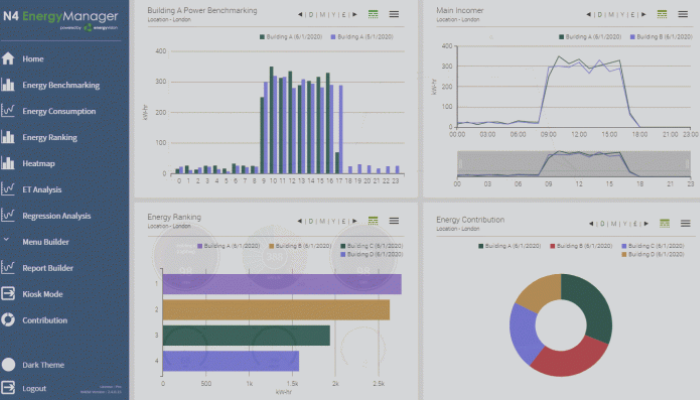Open the Contribution donut icon
The height and width of the screenshot is (400, 700).
(8, 320)
